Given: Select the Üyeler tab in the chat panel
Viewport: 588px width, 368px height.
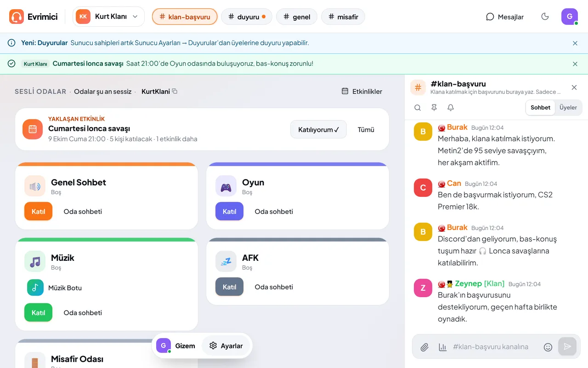Looking at the screenshot, I should tap(568, 108).
